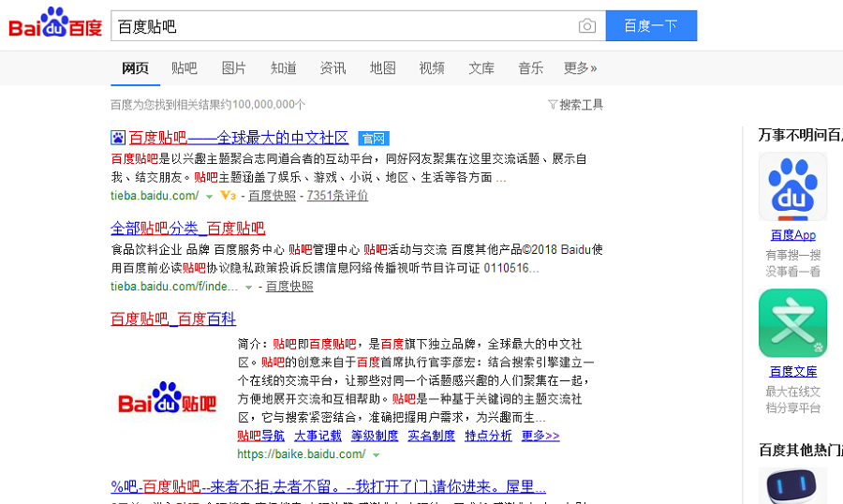Screen dimensions: 843x504
Task: Expand dropdown arrow after tieba.baidu.com/f/inde...
Action: coord(248,288)
